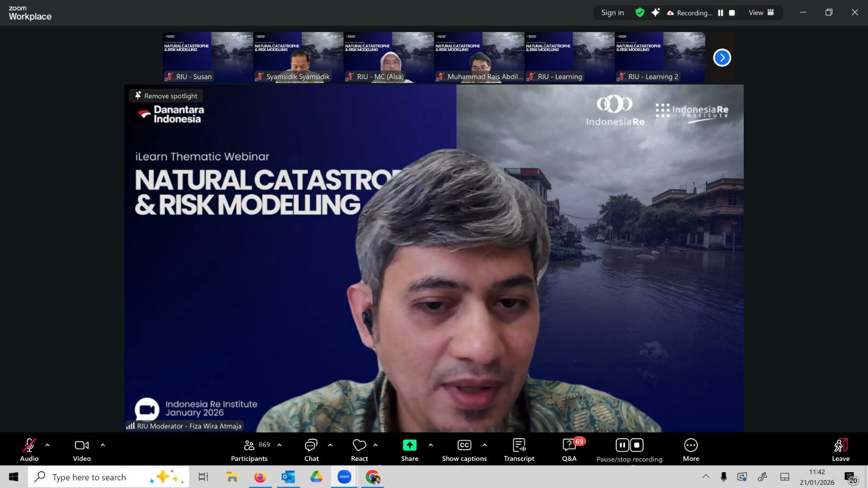Click Sign in
Image resolution: width=868 pixels, height=488 pixels.
pos(612,12)
